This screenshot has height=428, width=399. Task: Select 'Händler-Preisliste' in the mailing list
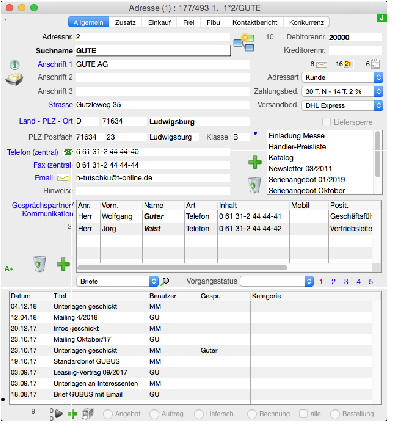pos(297,147)
